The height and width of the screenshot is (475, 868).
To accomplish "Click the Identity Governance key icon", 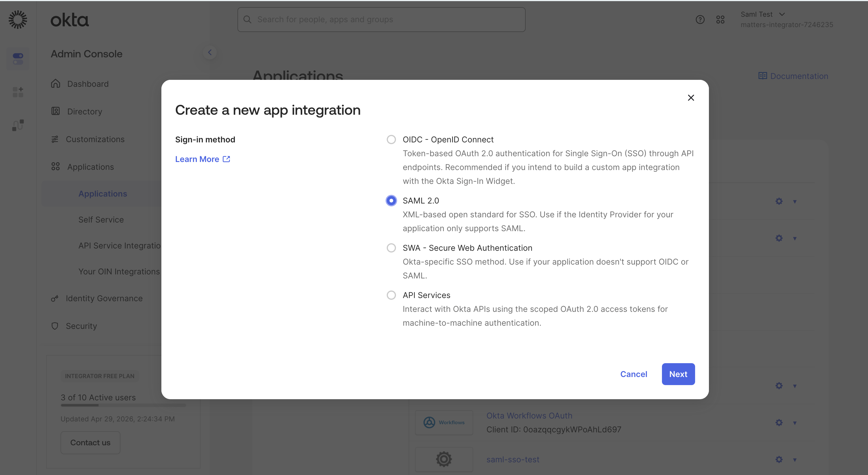I will pos(54,298).
